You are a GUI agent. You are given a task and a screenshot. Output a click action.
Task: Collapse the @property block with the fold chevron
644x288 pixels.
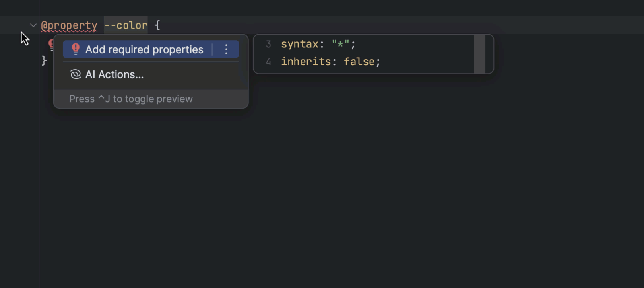pos(33,25)
